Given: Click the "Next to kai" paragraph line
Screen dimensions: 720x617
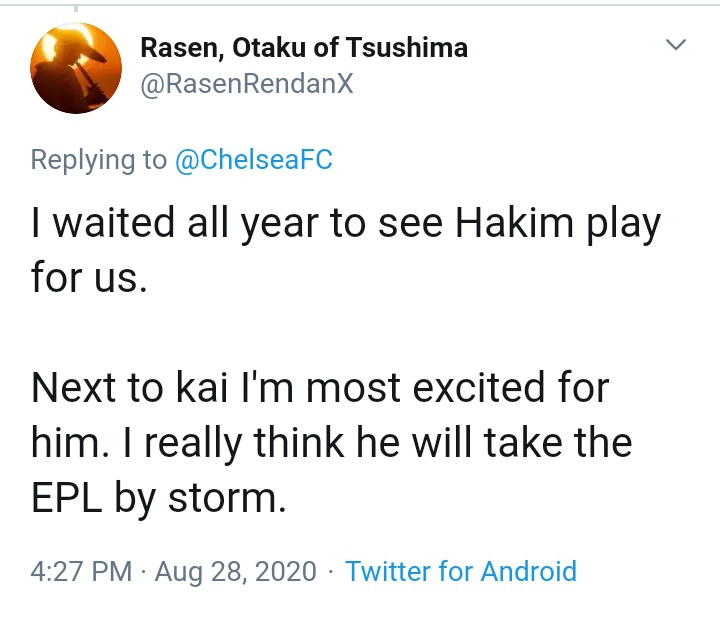Looking at the screenshot, I should [320, 388].
